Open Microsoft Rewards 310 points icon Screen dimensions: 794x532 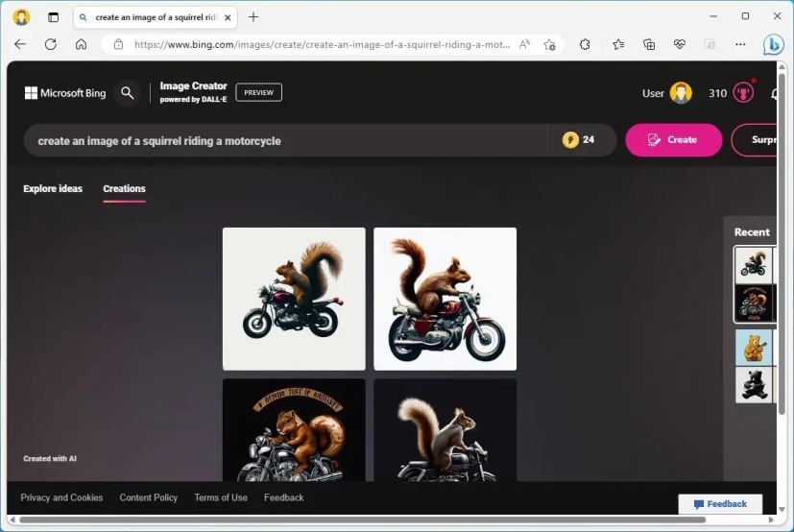(x=743, y=93)
